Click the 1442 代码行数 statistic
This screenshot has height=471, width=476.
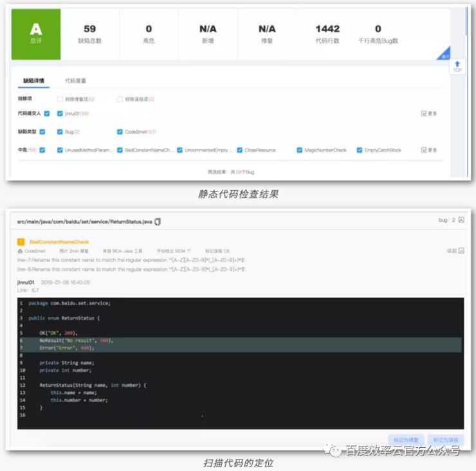(327, 34)
